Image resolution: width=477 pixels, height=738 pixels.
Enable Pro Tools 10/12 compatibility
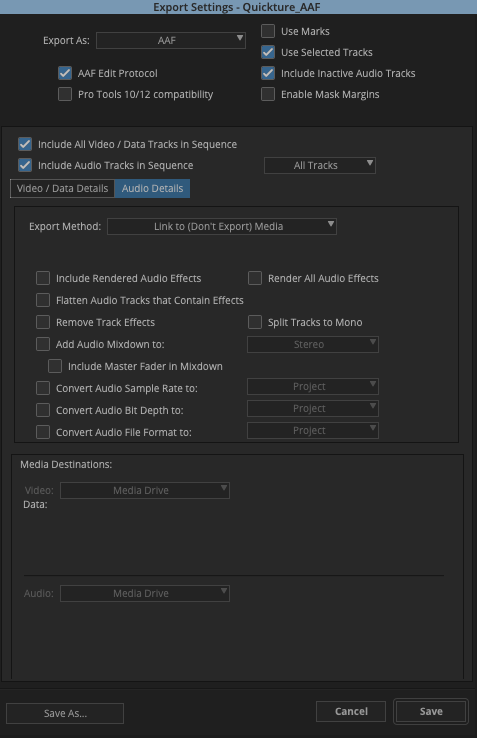(65, 94)
